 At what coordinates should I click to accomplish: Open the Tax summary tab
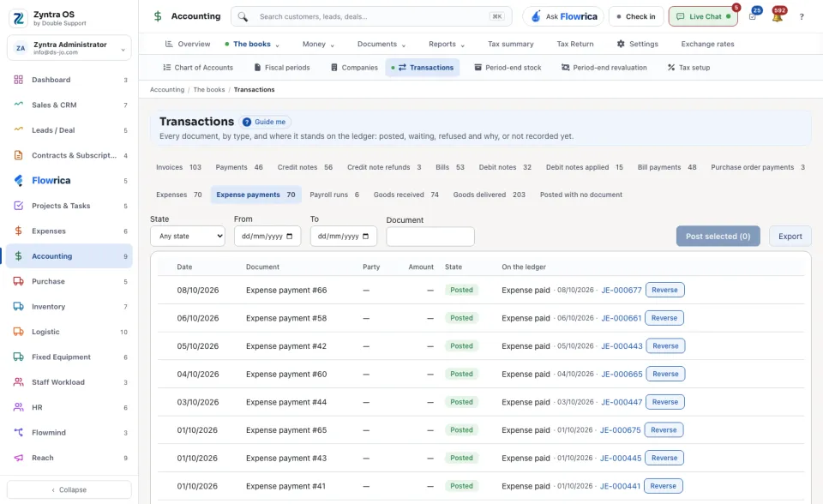511,44
